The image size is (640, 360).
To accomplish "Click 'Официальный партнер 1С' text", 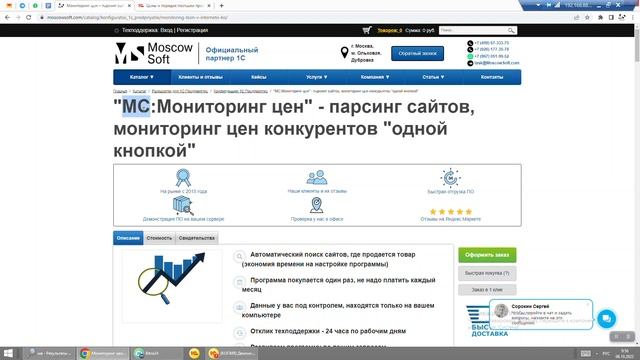I will pyautogui.click(x=231, y=54).
